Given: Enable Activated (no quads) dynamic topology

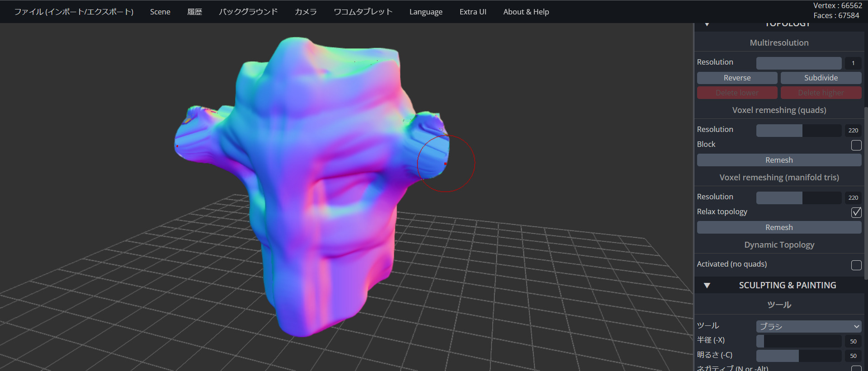Looking at the screenshot, I should click(856, 265).
